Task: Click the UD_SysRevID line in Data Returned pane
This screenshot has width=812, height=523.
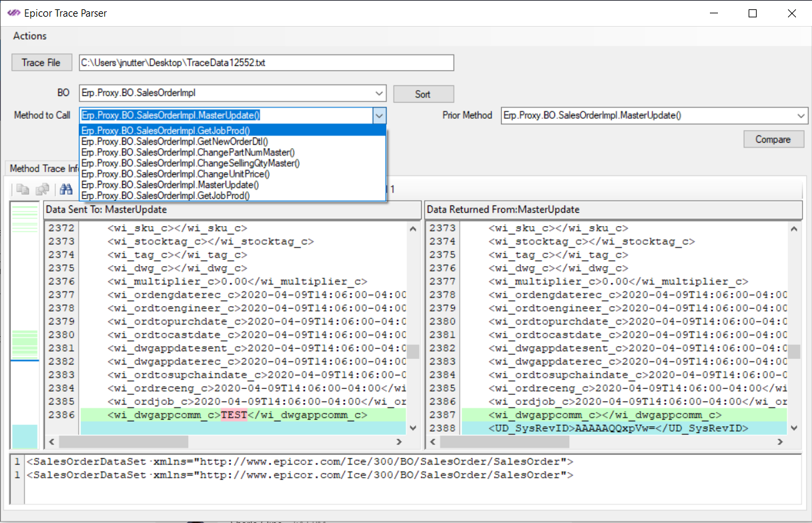Action: (x=619, y=428)
